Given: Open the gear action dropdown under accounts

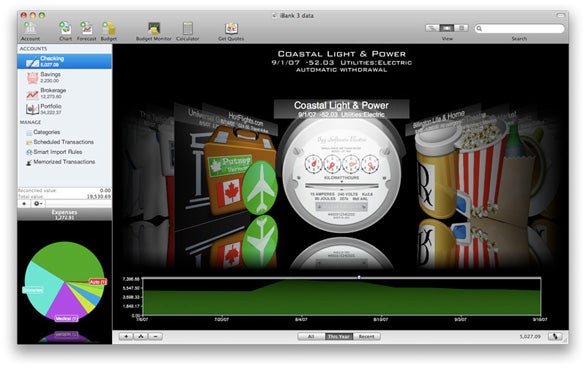Looking at the screenshot, I should coord(38,204).
